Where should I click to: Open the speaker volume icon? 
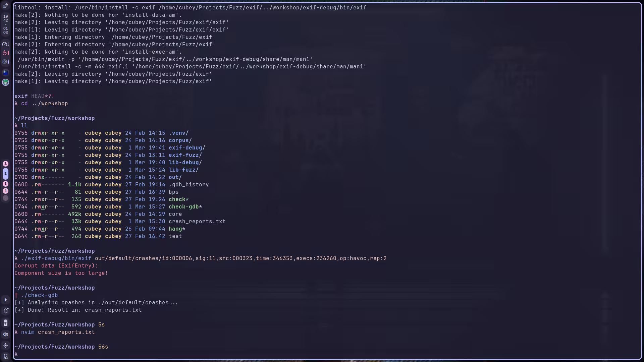click(x=5, y=334)
